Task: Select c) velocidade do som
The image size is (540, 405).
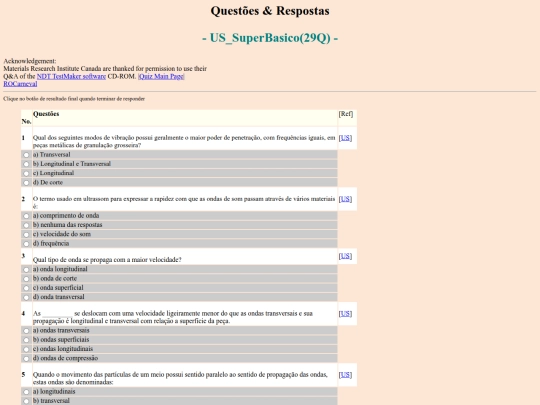Action: click(26, 235)
